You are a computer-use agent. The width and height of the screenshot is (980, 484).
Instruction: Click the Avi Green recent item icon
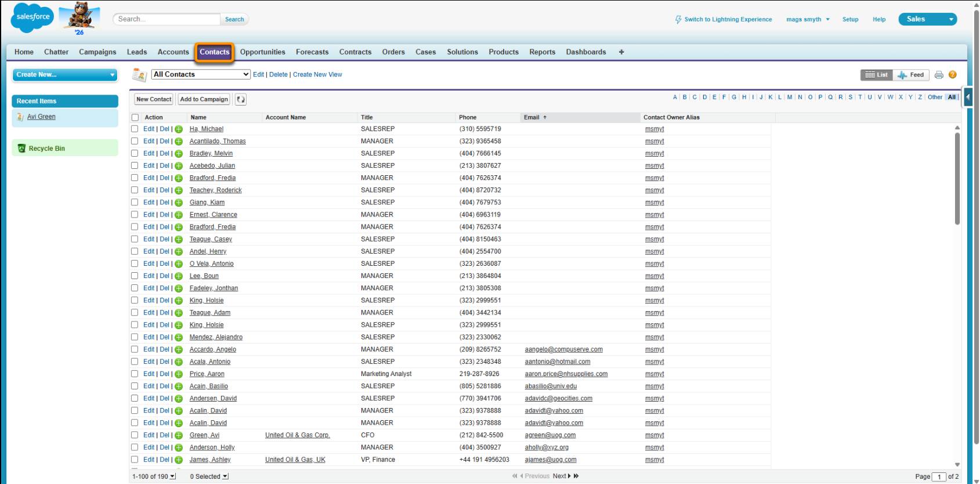pyautogui.click(x=20, y=117)
